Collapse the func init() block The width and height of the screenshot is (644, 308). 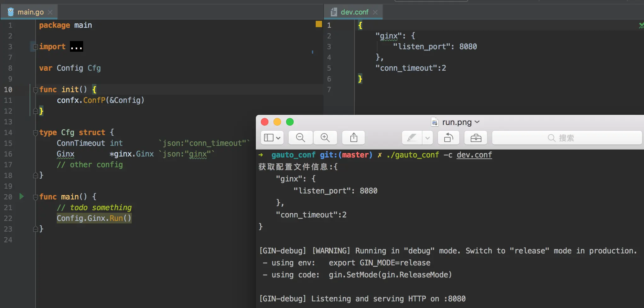[36, 90]
